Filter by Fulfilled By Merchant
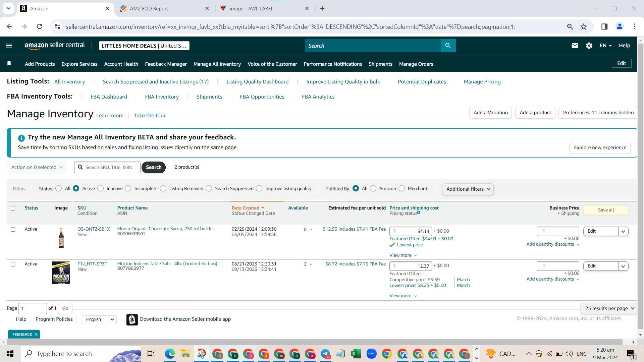This screenshot has height=362, width=644. tap(402, 188)
